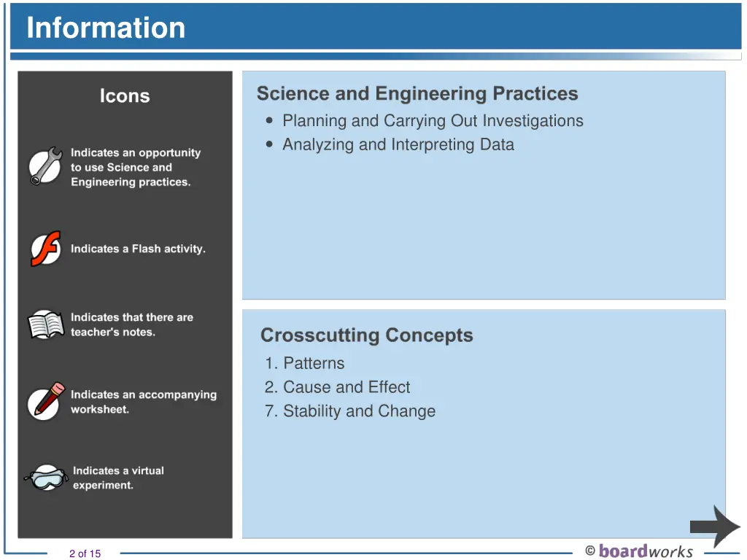Click the wrench Science and Engineering icon

point(45,166)
